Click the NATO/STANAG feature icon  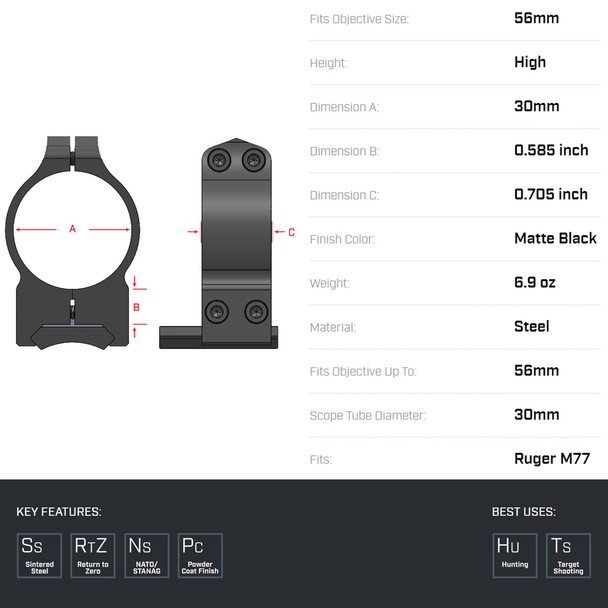click(x=147, y=555)
